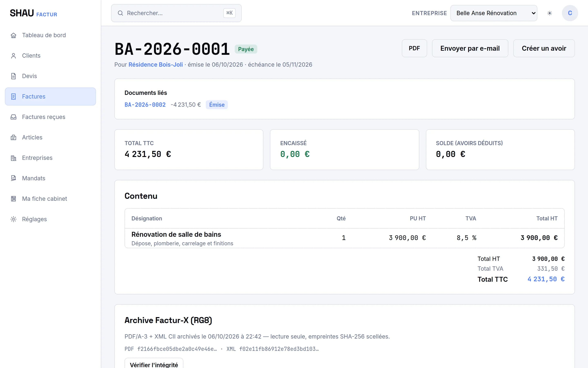Click the Ma fiche cabinet icon
The height and width of the screenshot is (368, 588).
pos(14,199)
